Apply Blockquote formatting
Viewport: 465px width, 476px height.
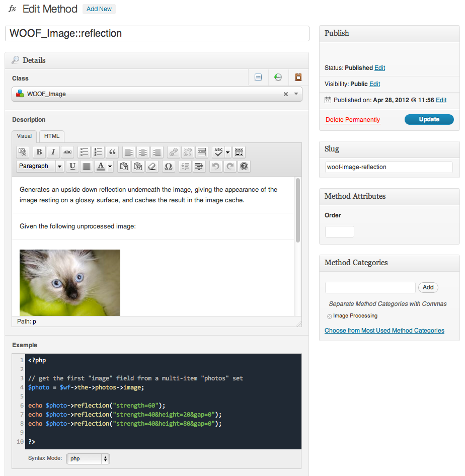pos(112,152)
